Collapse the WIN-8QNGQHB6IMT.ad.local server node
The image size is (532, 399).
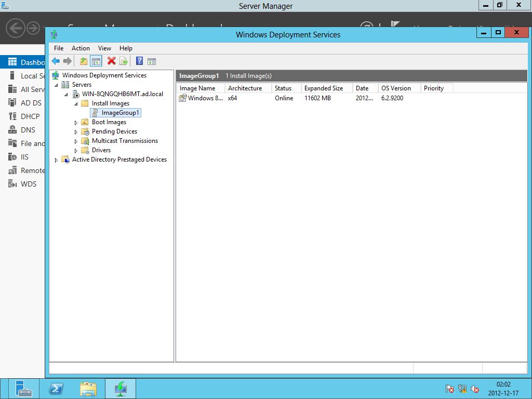[x=66, y=95]
